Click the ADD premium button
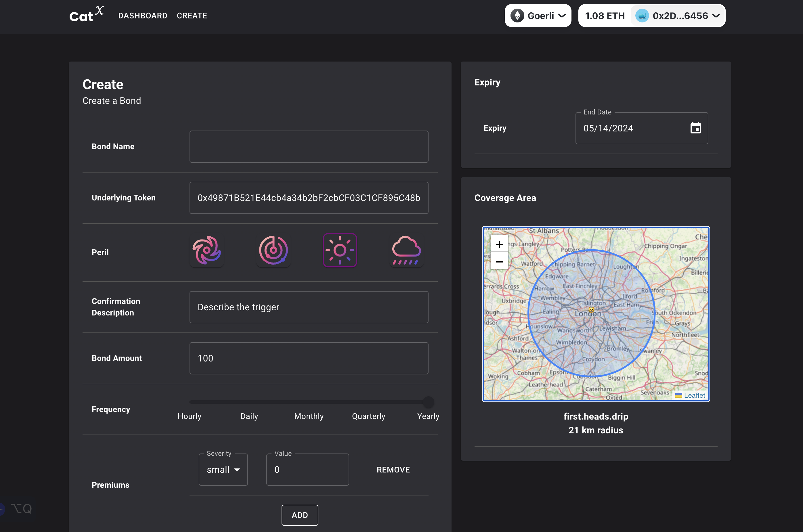 300,515
